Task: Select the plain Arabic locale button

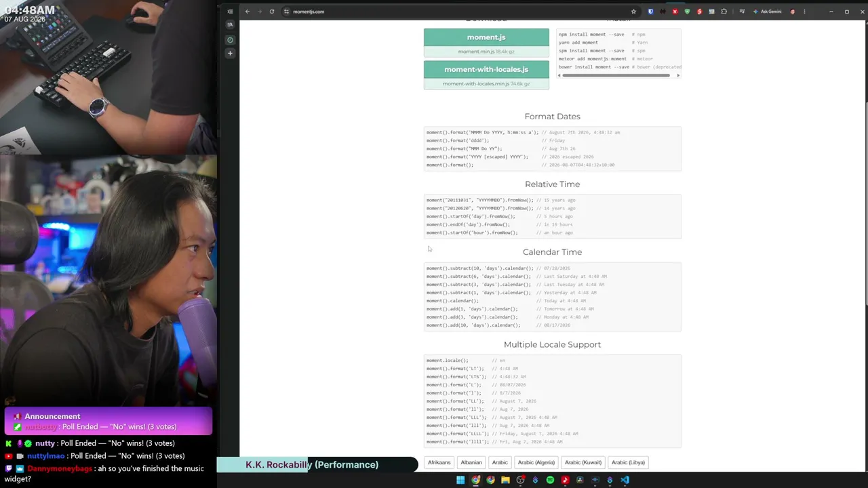Action: coord(500,462)
